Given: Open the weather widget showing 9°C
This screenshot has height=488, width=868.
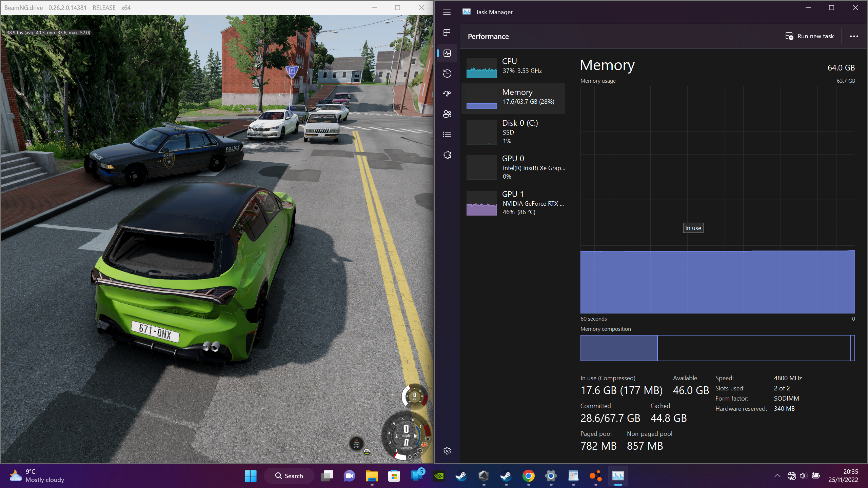Looking at the screenshot, I should coord(37,476).
